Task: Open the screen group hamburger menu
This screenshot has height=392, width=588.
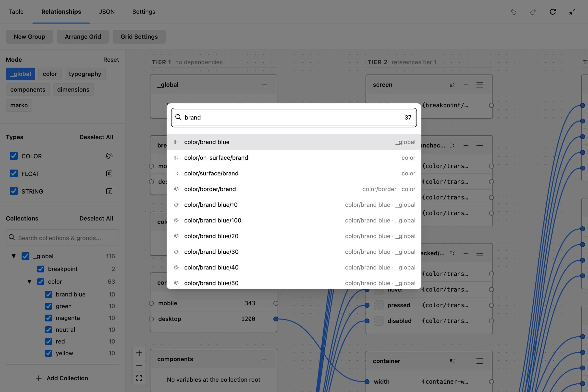Action: tap(479, 85)
